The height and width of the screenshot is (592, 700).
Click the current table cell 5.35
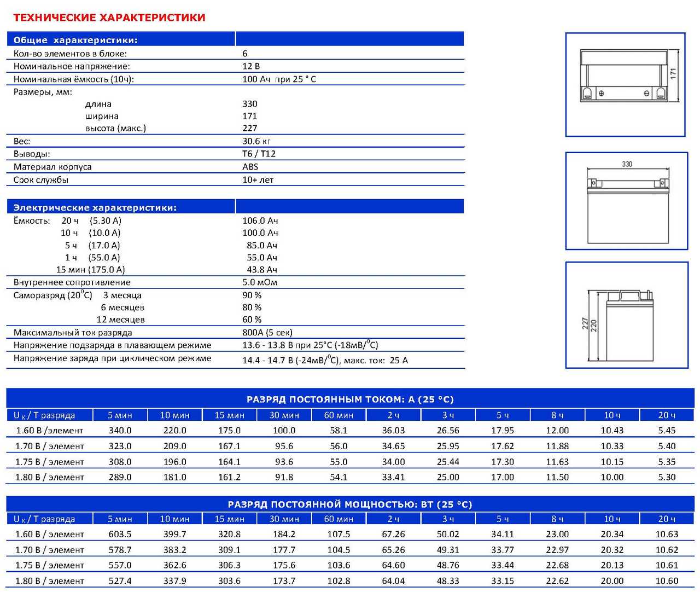pos(667,462)
